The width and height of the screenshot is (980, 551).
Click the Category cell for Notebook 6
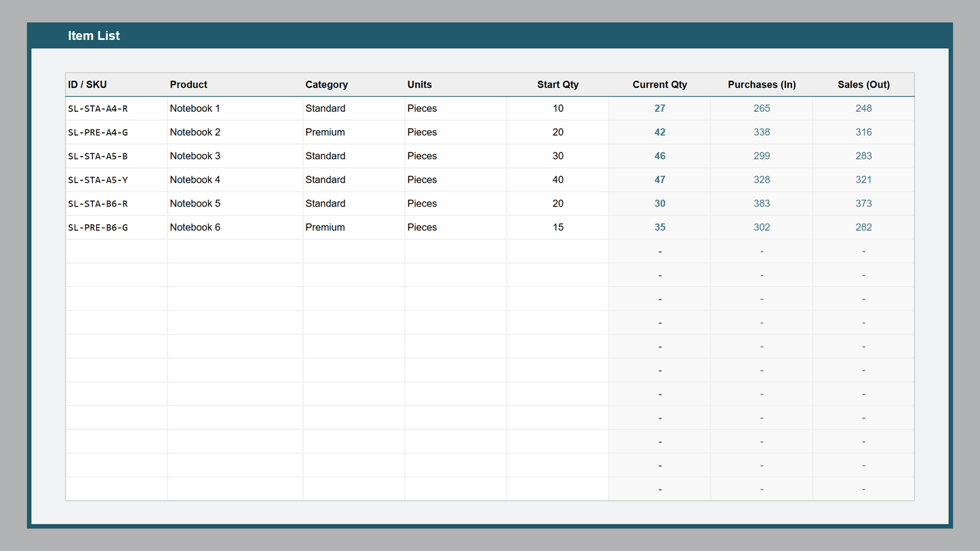point(325,228)
